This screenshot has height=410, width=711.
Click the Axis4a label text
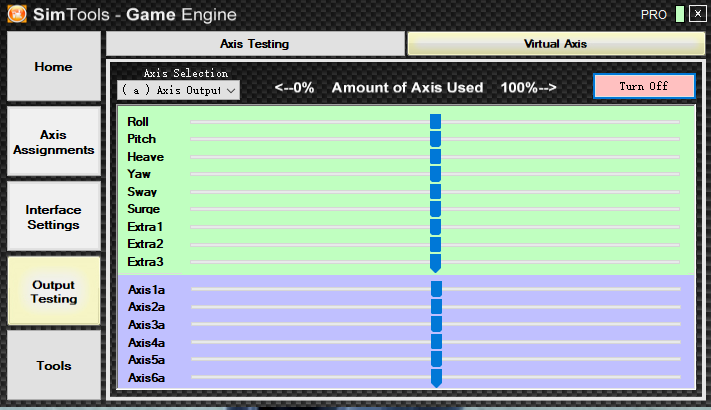[x=146, y=342]
